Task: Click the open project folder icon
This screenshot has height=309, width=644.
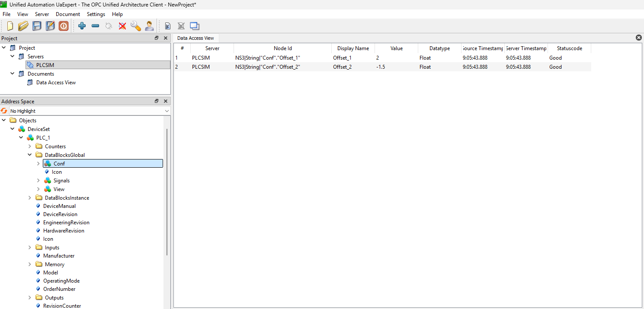Action: coord(23,26)
